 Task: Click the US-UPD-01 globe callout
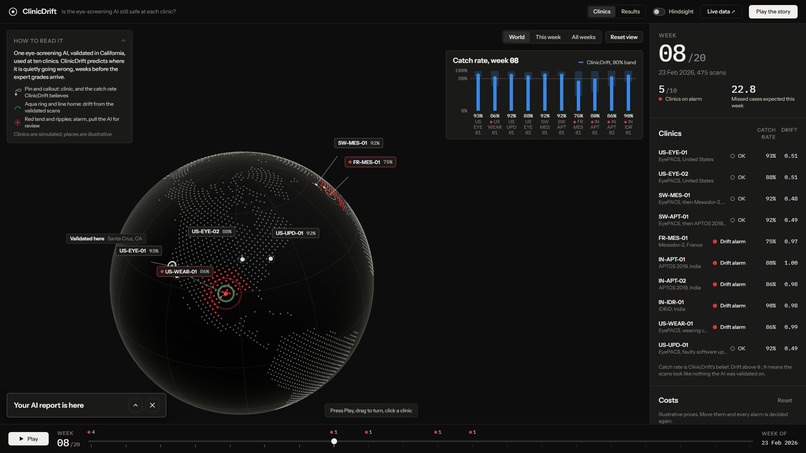(295, 233)
